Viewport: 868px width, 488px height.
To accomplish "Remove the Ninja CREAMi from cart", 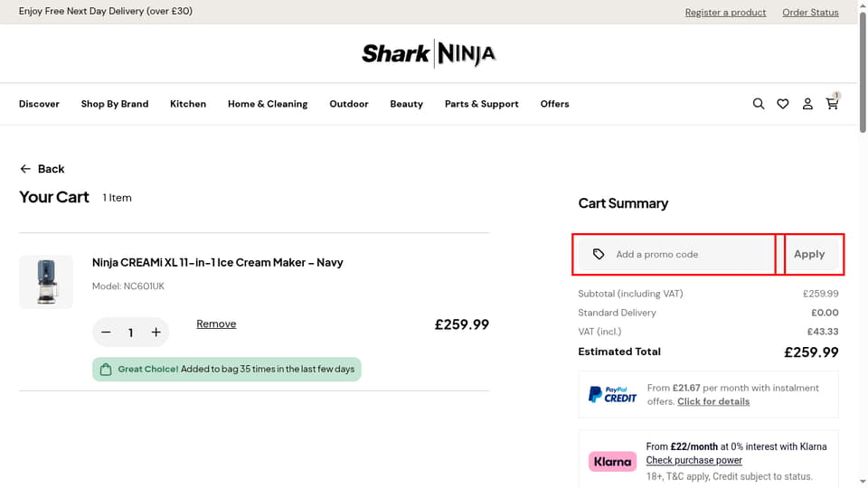I will (x=216, y=324).
